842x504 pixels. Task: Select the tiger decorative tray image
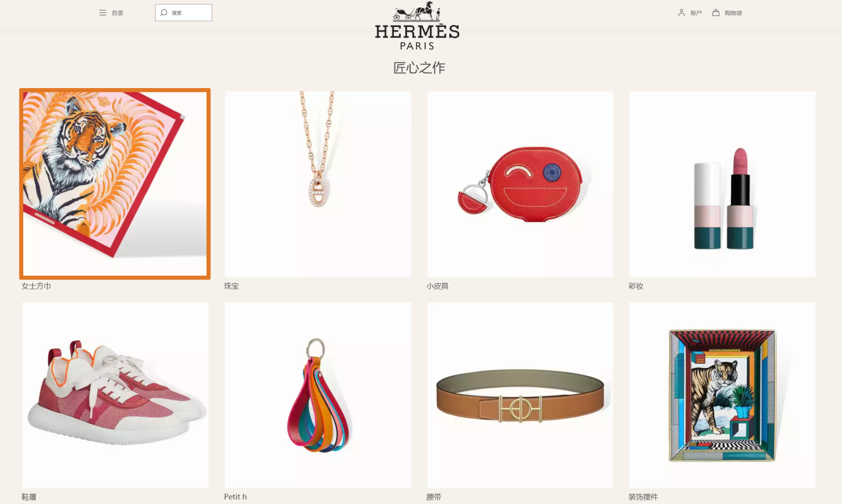[x=722, y=395]
